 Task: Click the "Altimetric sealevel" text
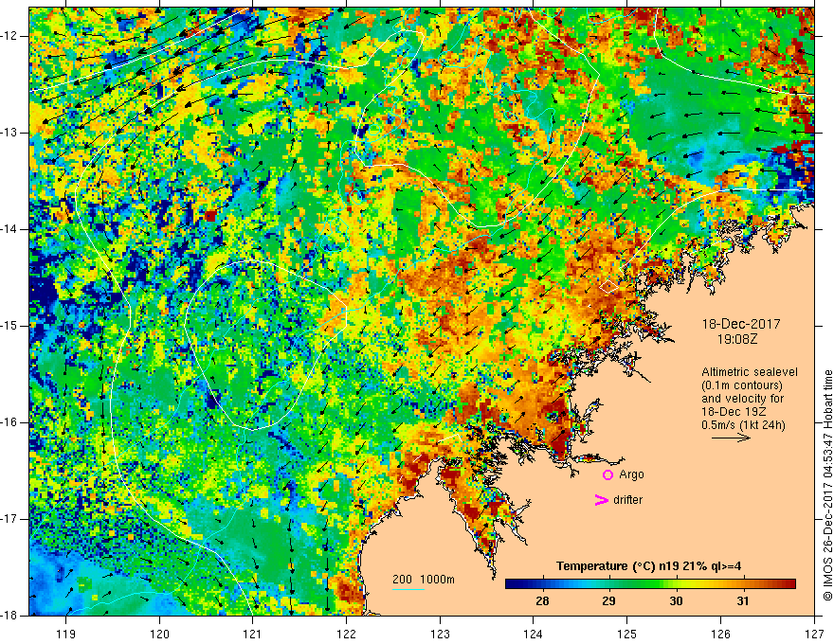pyautogui.click(x=750, y=372)
